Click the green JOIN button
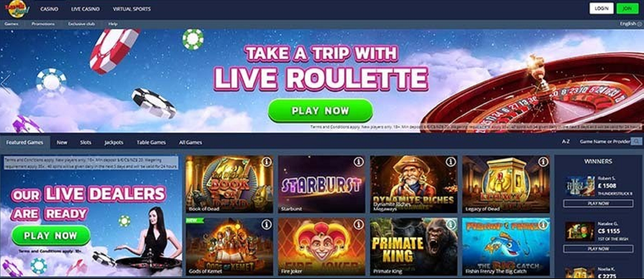Viewport: 644px width, 279px height. click(627, 8)
